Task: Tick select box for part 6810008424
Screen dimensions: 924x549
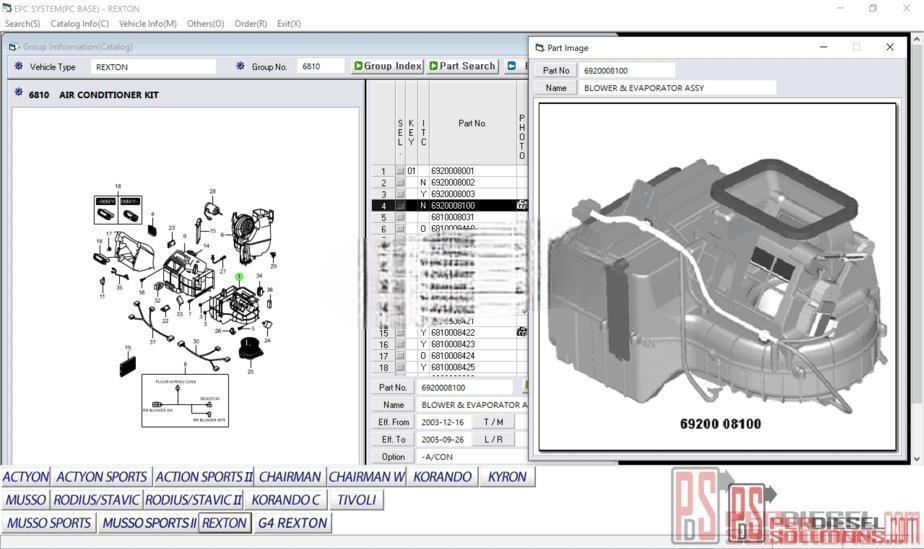Action: point(400,356)
